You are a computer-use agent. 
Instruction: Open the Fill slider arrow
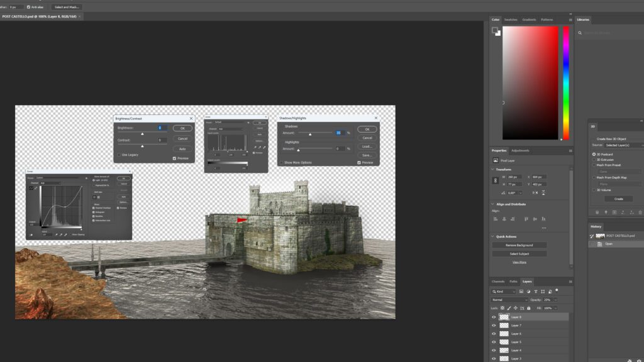coord(556,308)
